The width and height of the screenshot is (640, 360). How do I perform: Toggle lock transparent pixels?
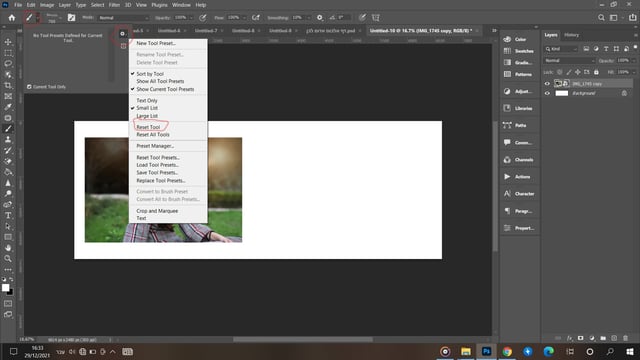coord(560,72)
